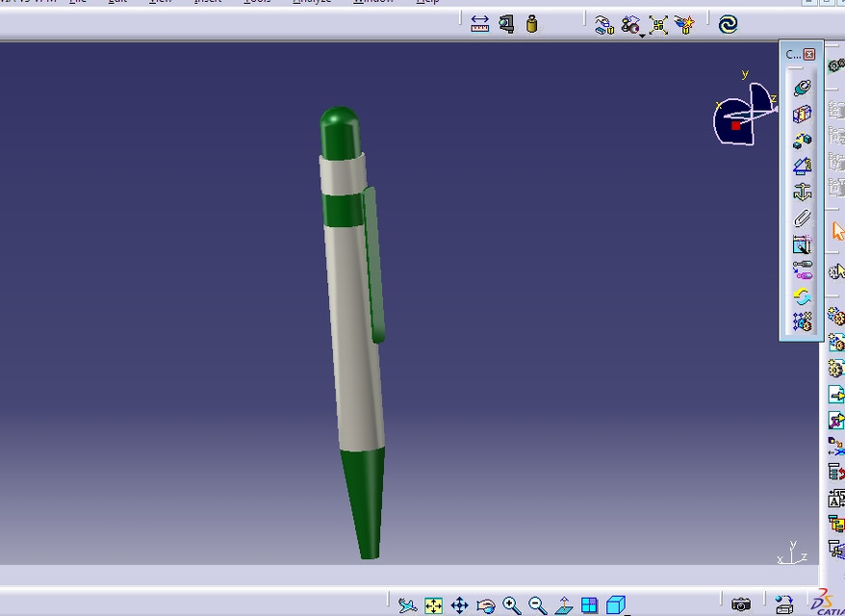
Task: Select the Measure Inertia tool
Action: [532, 25]
